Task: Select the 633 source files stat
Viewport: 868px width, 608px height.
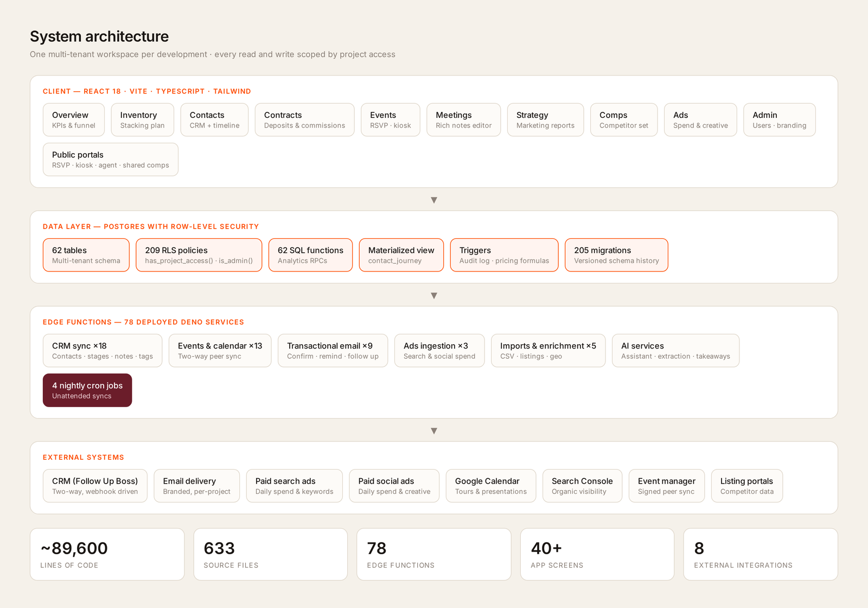Action: coord(271,554)
